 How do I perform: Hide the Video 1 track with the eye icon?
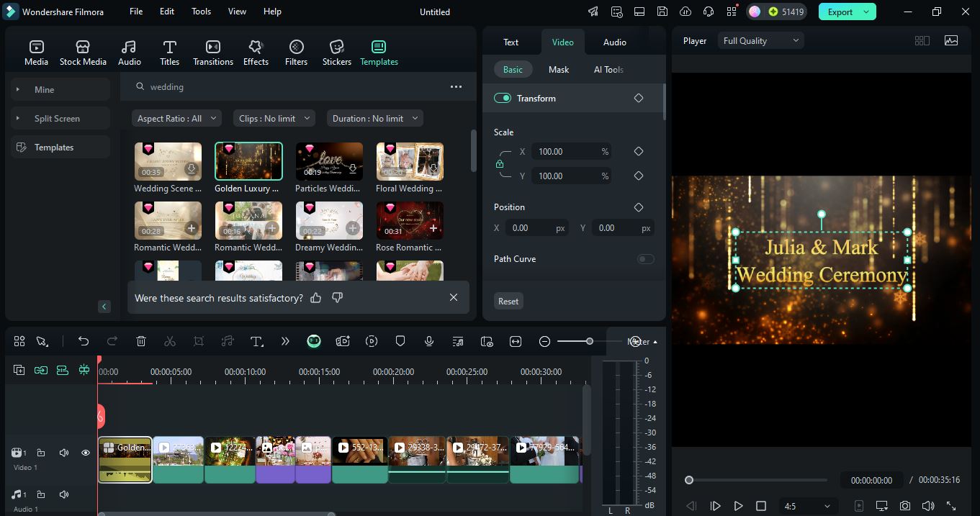[x=85, y=452]
